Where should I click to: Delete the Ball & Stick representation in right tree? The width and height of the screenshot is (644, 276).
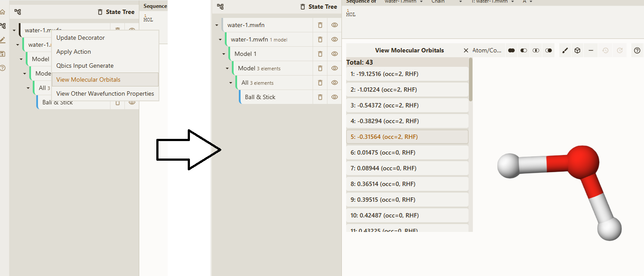(x=320, y=97)
